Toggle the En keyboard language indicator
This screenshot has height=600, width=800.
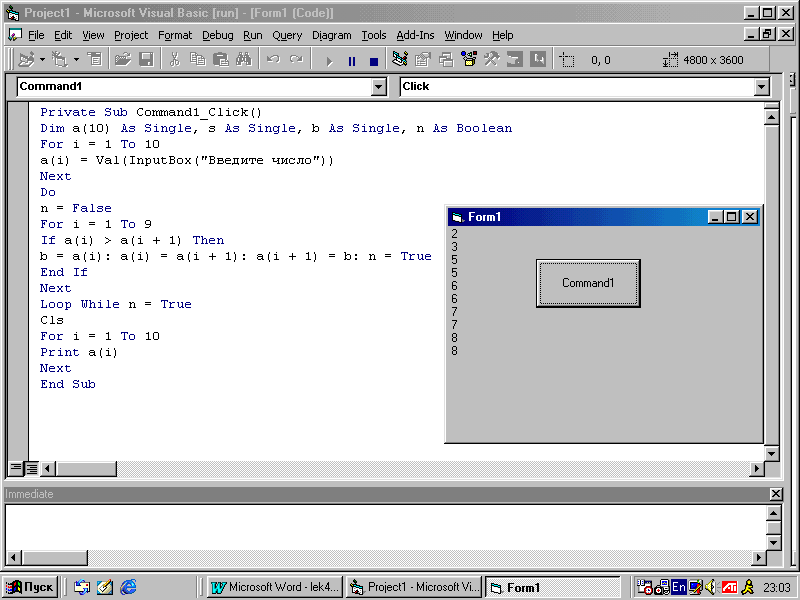coord(679,587)
